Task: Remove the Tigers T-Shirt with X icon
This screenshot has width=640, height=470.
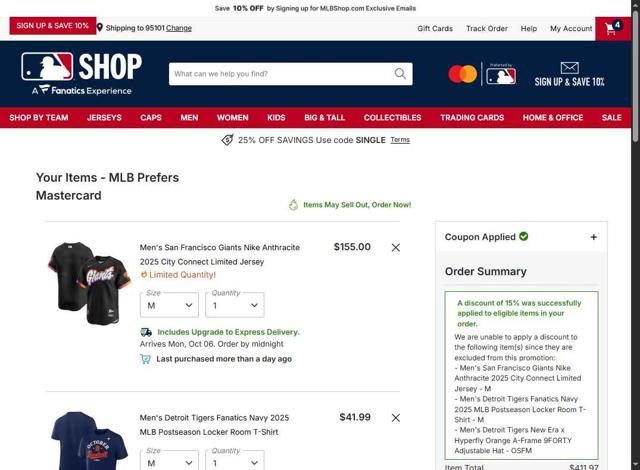Action: (396, 418)
